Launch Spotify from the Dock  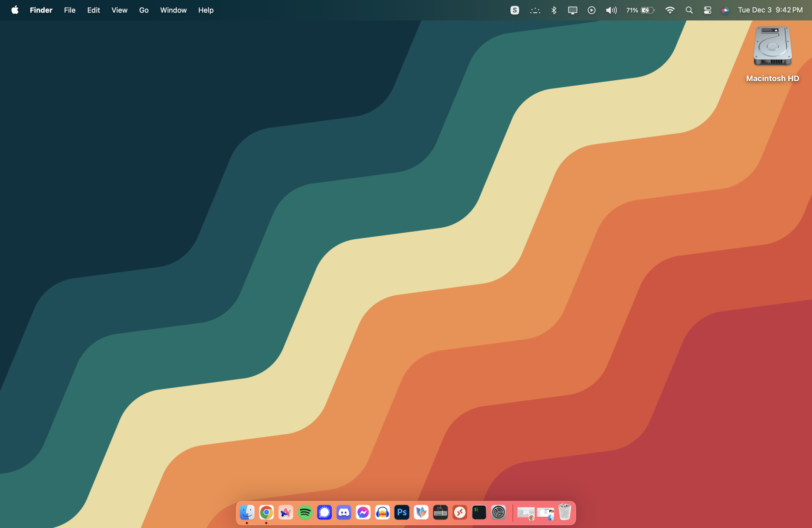pyautogui.click(x=305, y=513)
